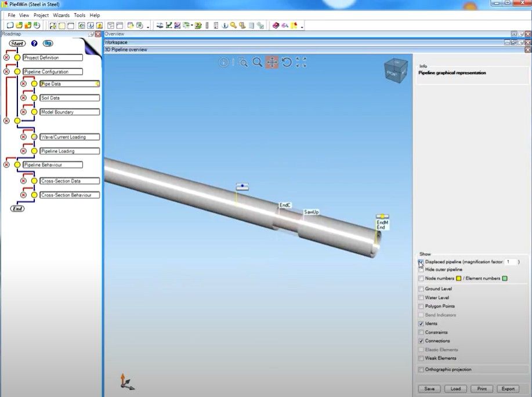Click the Info icon above the 3D view
This screenshot has height=397, width=532.
click(x=224, y=62)
